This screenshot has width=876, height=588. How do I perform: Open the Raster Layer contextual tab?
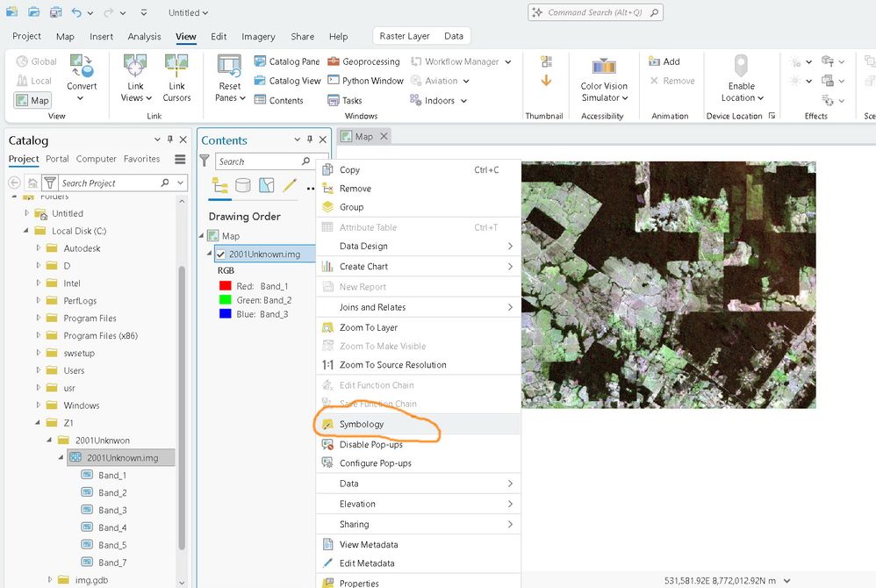[x=405, y=36]
